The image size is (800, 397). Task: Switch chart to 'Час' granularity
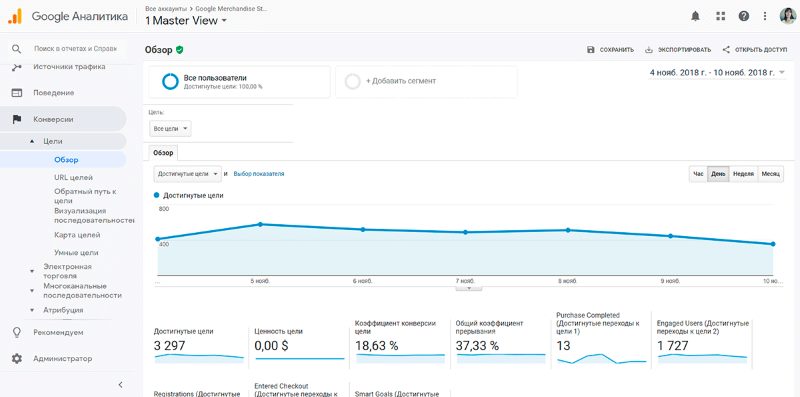698,174
